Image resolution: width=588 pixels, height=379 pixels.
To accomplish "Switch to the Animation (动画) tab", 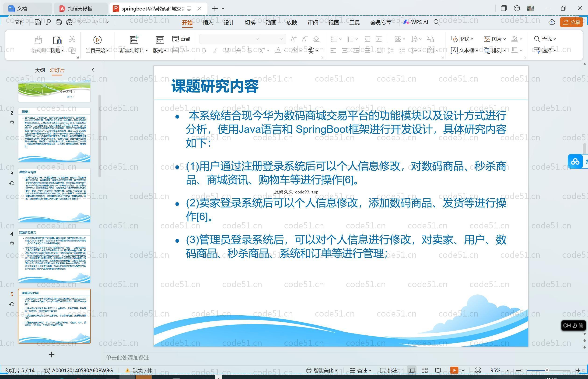I will [271, 23].
